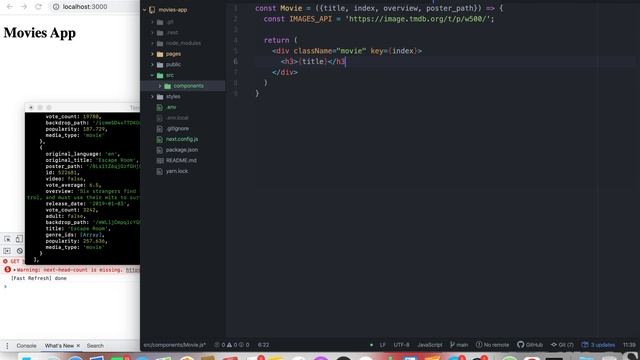Click the 3 updates package notice
This screenshot has height=360, width=640.
[598, 345]
